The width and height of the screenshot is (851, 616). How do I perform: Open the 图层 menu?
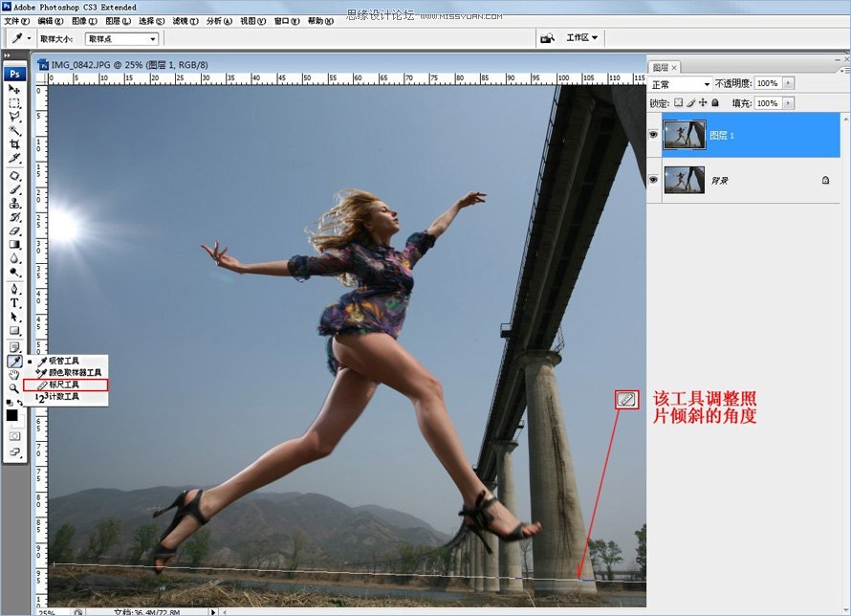pyautogui.click(x=118, y=21)
